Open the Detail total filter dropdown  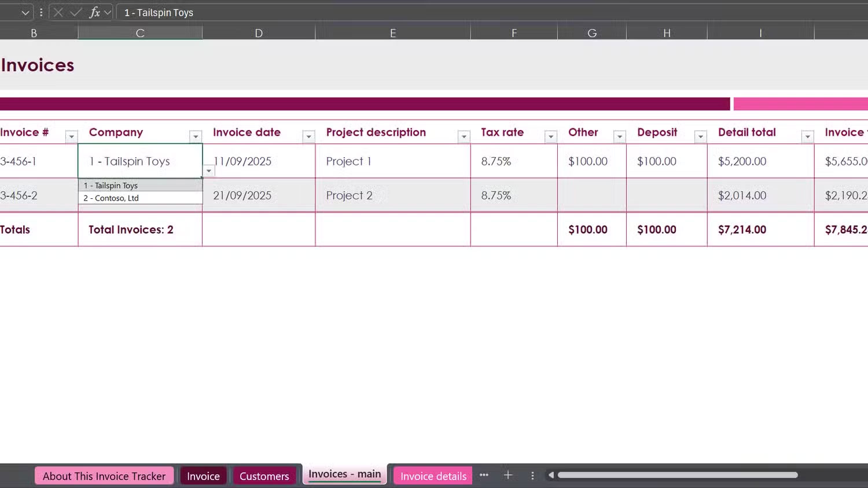point(807,136)
